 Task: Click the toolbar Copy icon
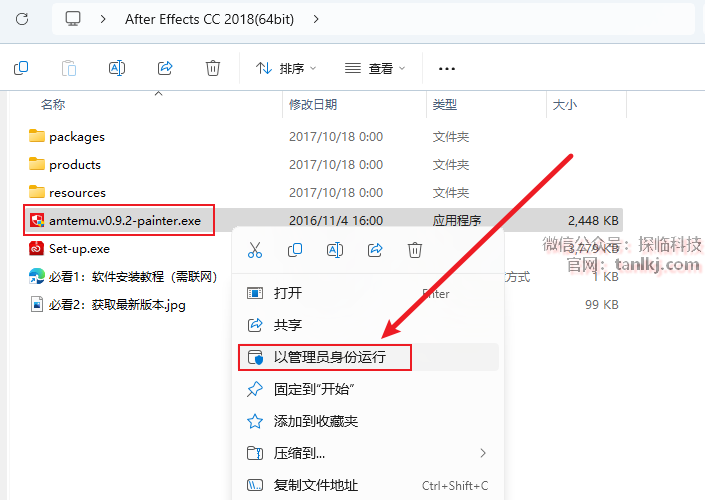[21, 68]
